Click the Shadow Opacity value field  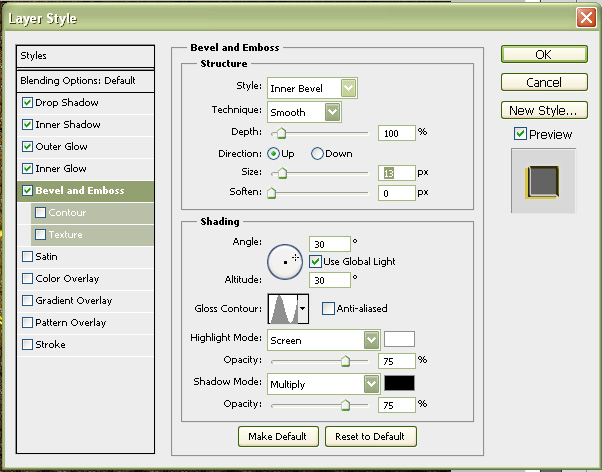(x=397, y=405)
